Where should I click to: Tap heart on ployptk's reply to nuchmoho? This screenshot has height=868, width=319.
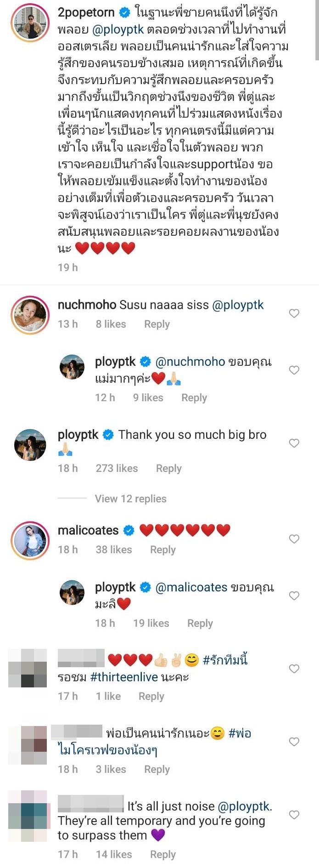click(x=294, y=370)
